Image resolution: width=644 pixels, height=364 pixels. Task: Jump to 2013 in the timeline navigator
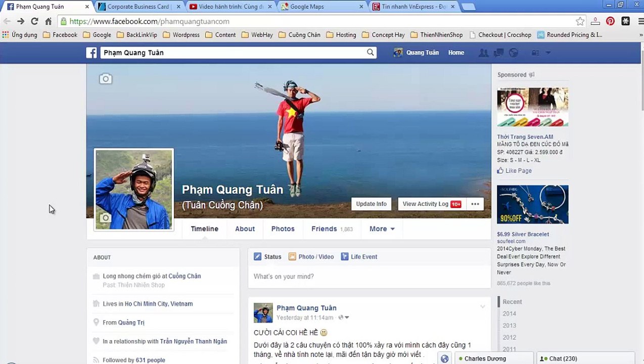[510, 326]
